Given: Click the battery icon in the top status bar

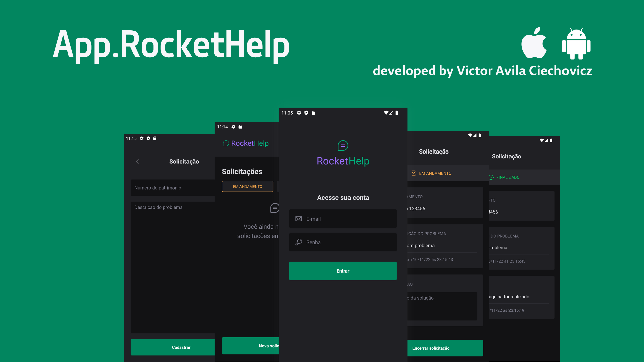Looking at the screenshot, I should coord(396,113).
